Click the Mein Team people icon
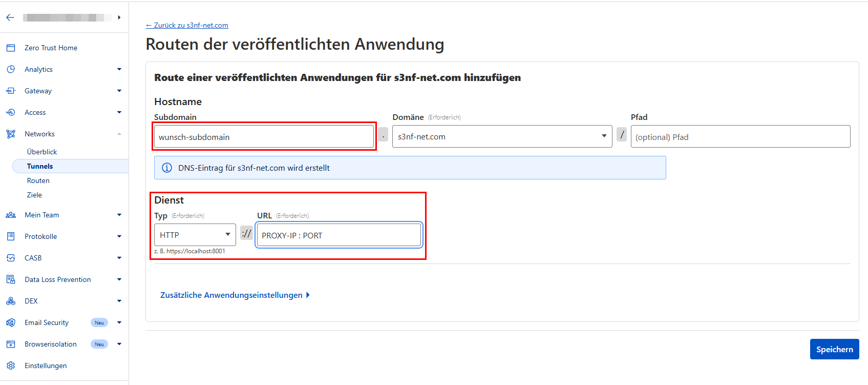 click(11, 215)
